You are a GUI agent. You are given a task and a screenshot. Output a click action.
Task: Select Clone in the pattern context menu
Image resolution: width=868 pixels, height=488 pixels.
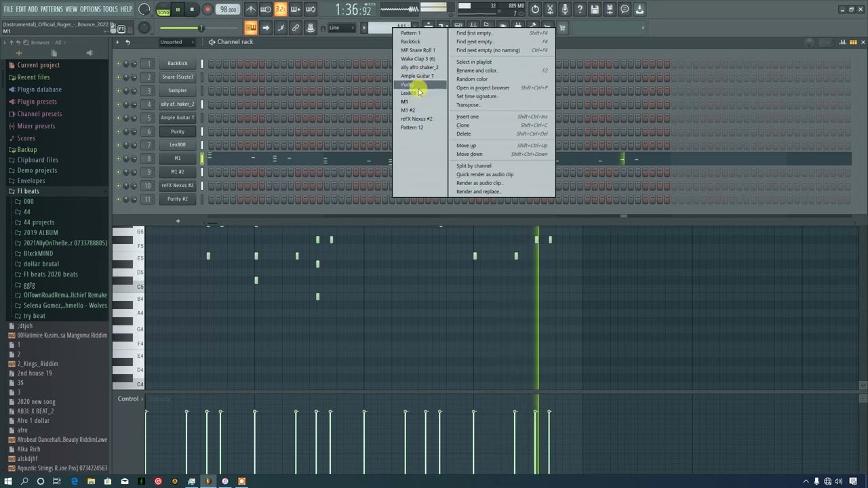click(x=463, y=125)
